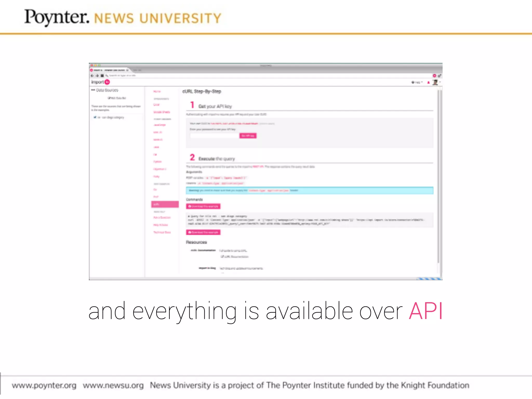
Task: Click the Add Data Set link
Action: pyautogui.click(x=117, y=98)
